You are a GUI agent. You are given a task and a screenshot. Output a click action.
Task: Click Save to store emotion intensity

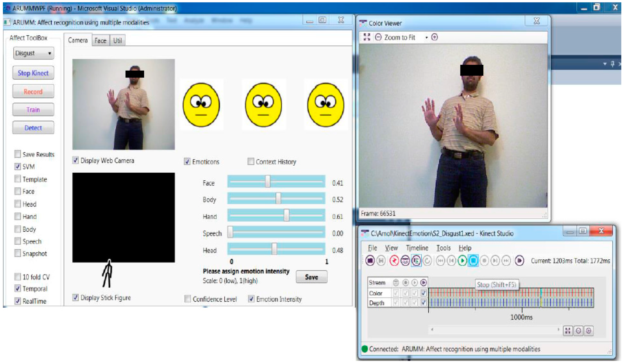(311, 277)
